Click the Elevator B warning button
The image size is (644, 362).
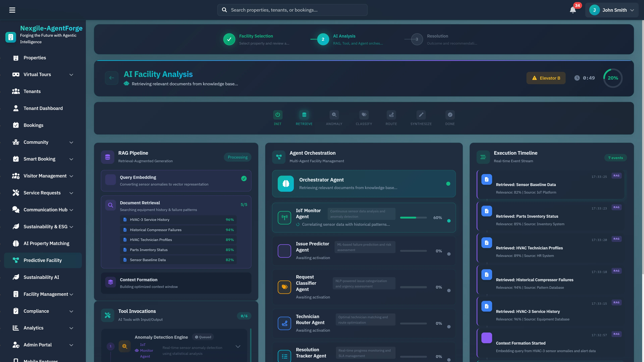[546, 78]
